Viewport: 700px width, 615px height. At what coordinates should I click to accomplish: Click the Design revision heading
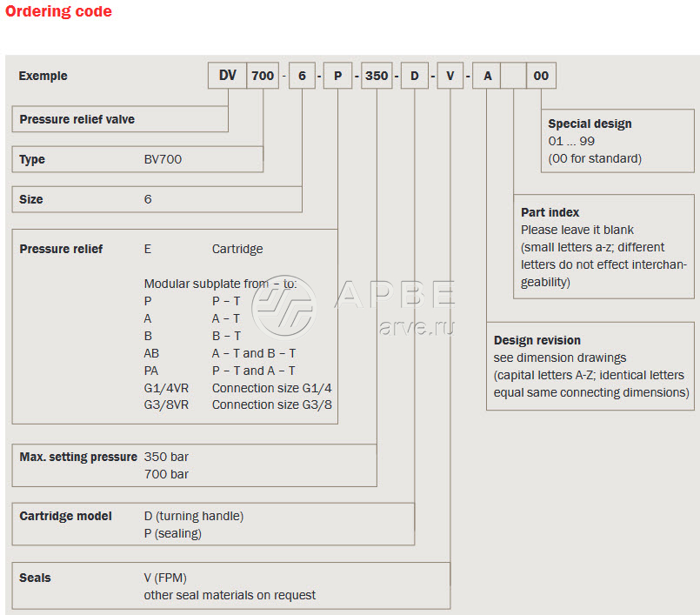point(537,340)
